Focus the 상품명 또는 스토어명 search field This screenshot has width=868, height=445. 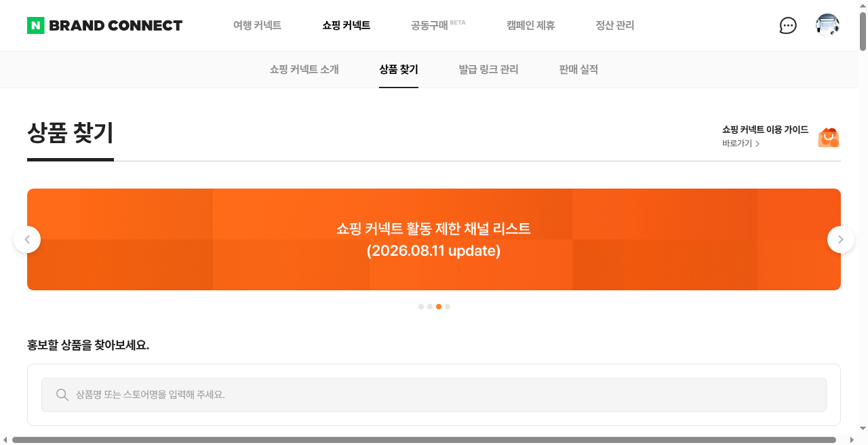coord(434,395)
